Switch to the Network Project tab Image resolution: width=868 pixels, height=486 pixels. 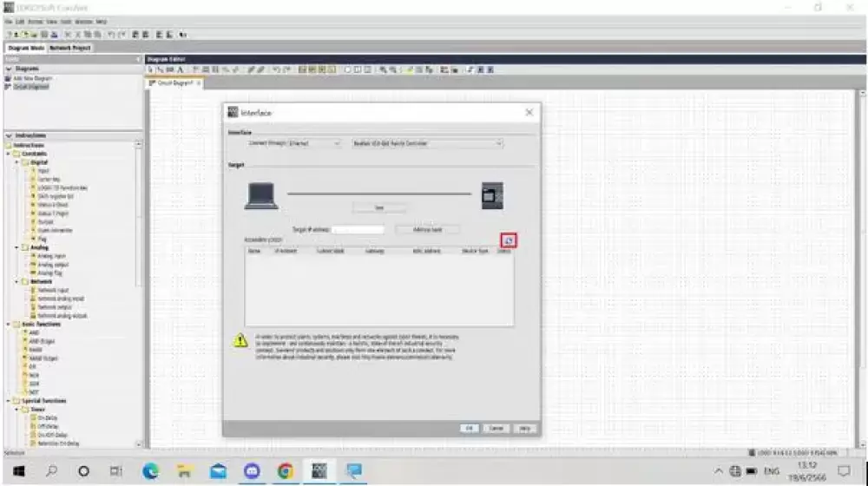[x=69, y=48]
